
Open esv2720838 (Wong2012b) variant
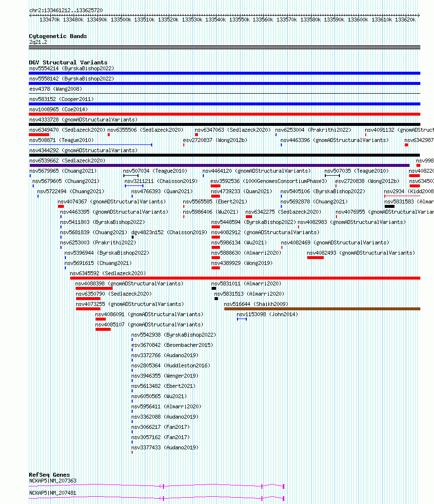[x=367, y=181]
